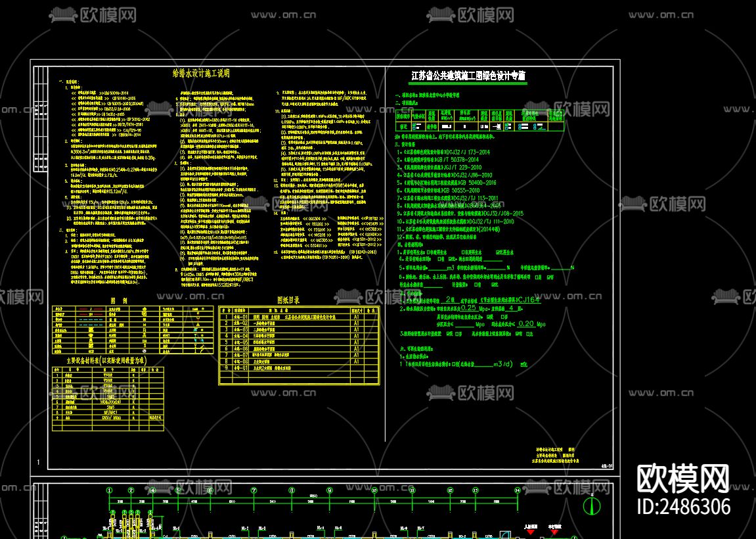Click the JGJ/T 229-2010 standard line
Viewport: 756px width, 539px height.
[439, 168]
